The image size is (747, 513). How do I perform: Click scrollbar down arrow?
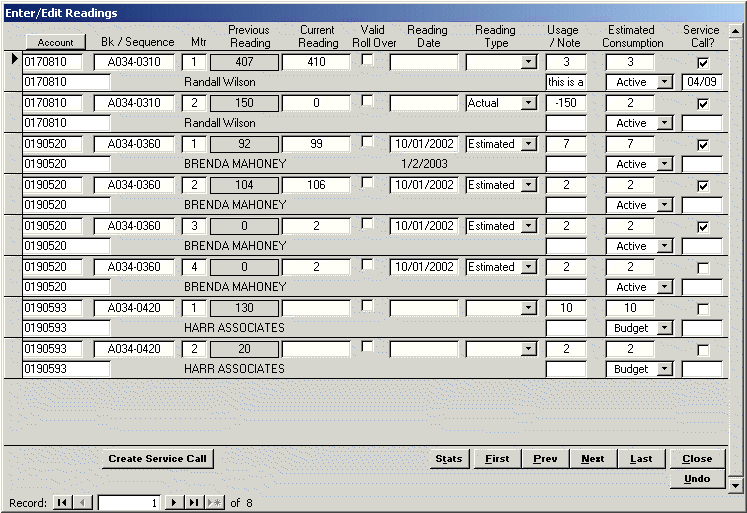(735, 486)
